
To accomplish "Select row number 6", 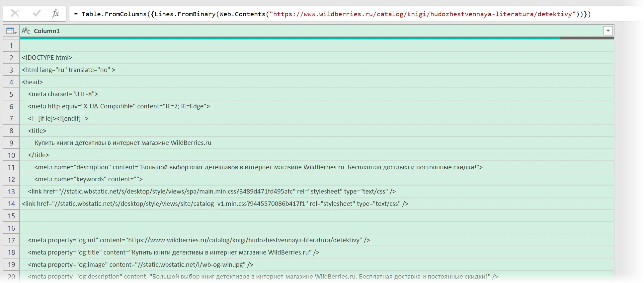I will coord(11,106).
